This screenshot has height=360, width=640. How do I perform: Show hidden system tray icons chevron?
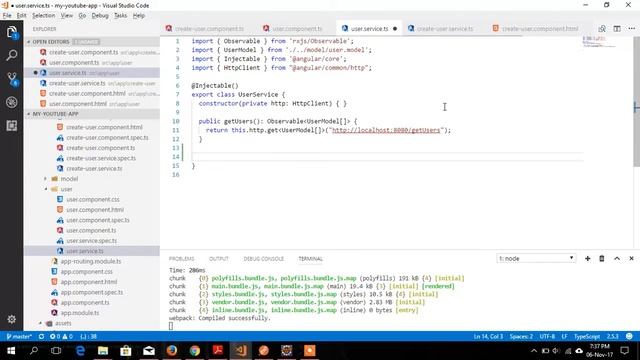tap(534, 351)
